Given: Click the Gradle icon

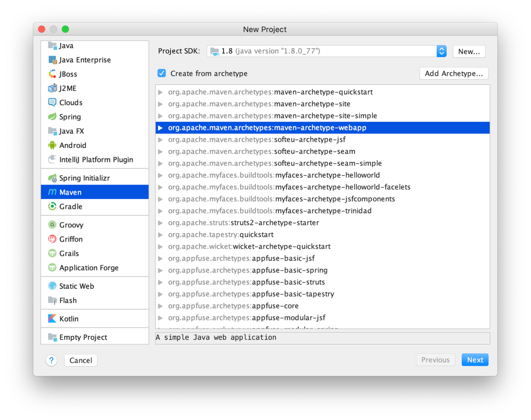Looking at the screenshot, I should pos(53,206).
